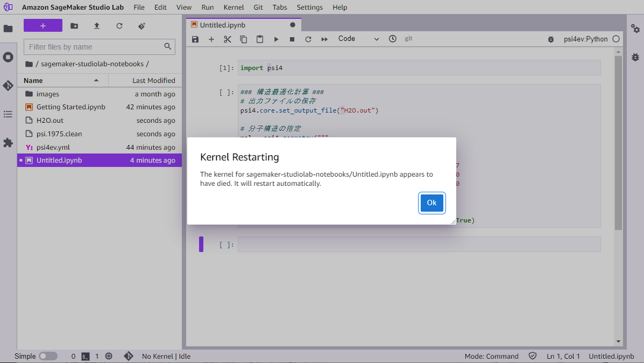Click Ln 1, Col 1 status entry

563,357
